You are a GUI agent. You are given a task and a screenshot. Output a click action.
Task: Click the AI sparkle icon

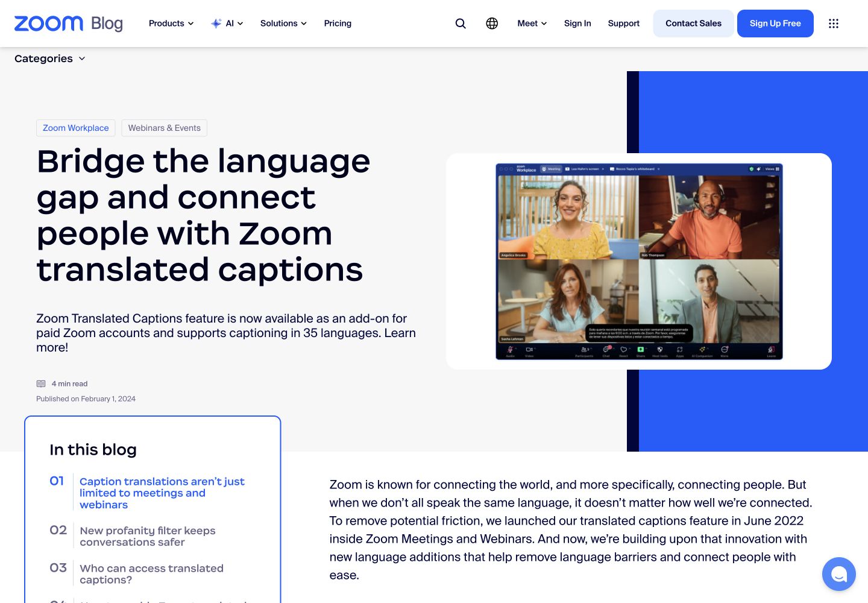[216, 24]
